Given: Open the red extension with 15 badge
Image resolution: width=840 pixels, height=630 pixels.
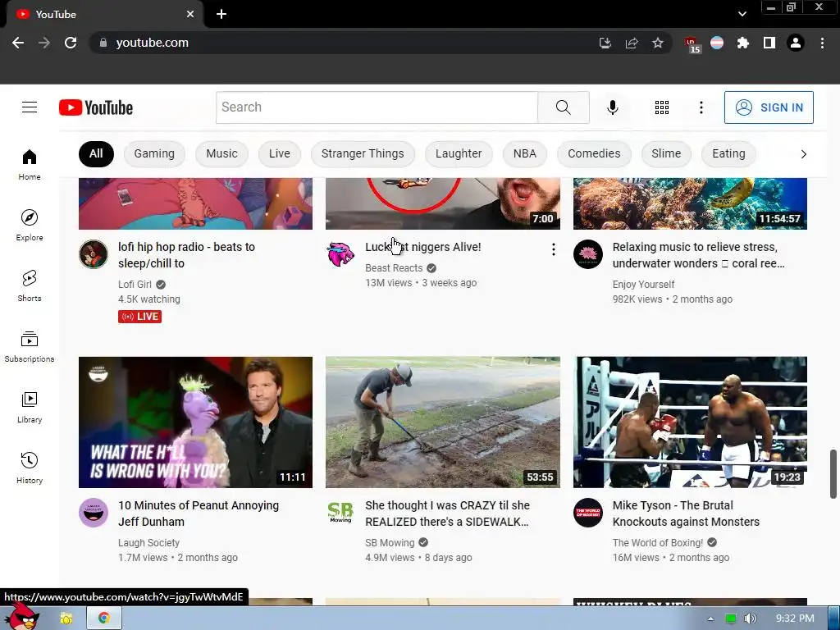Looking at the screenshot, I should click(x=692, y=44).
